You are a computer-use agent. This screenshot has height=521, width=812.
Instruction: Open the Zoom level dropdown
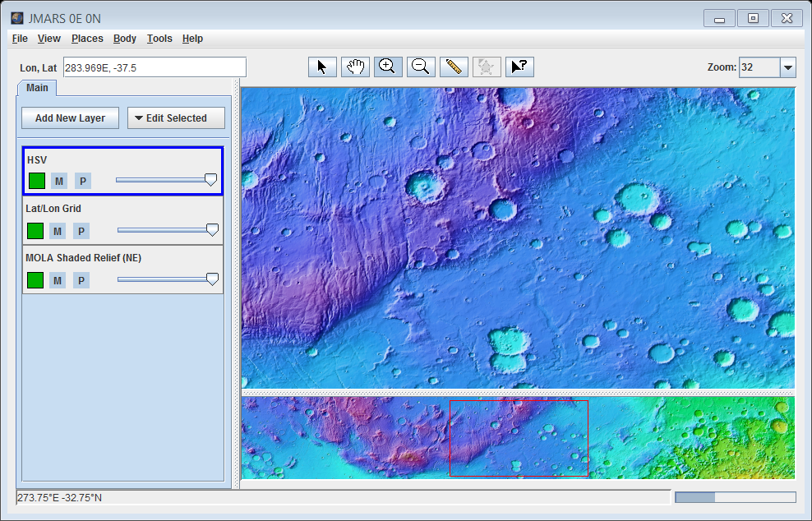click(x=787, y=67)
